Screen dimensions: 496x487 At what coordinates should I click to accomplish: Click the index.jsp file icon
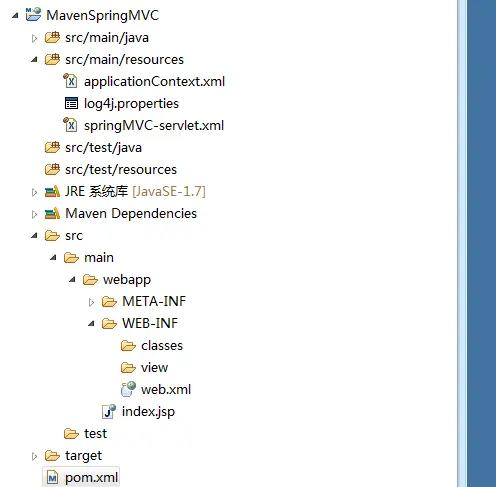[109, 411]
